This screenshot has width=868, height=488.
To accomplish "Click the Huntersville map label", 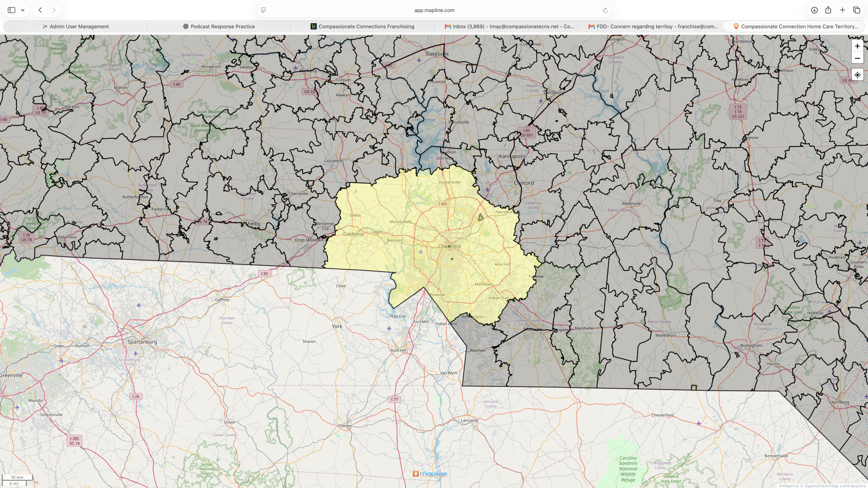I will click(449, 182).
